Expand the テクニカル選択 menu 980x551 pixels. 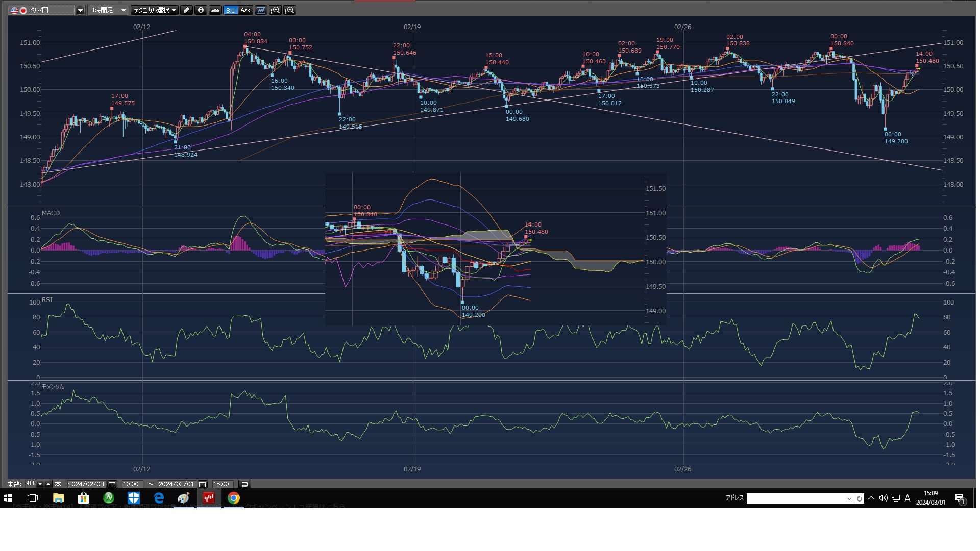tap(154, 10)
